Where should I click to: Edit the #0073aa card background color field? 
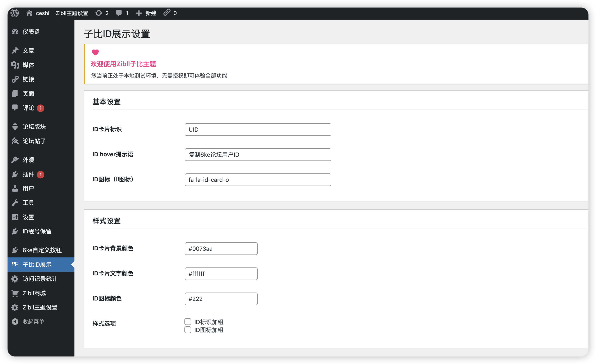[221, 248]
